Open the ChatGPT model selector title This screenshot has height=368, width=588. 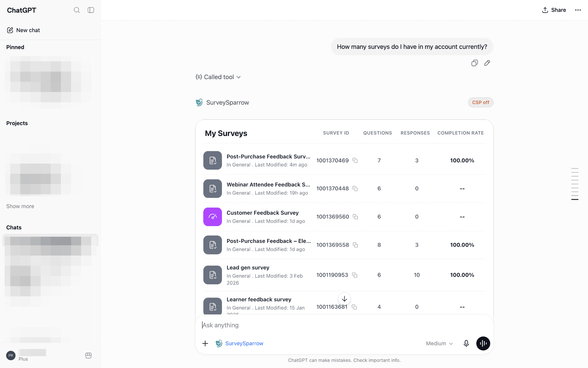[x=22, y=10]
